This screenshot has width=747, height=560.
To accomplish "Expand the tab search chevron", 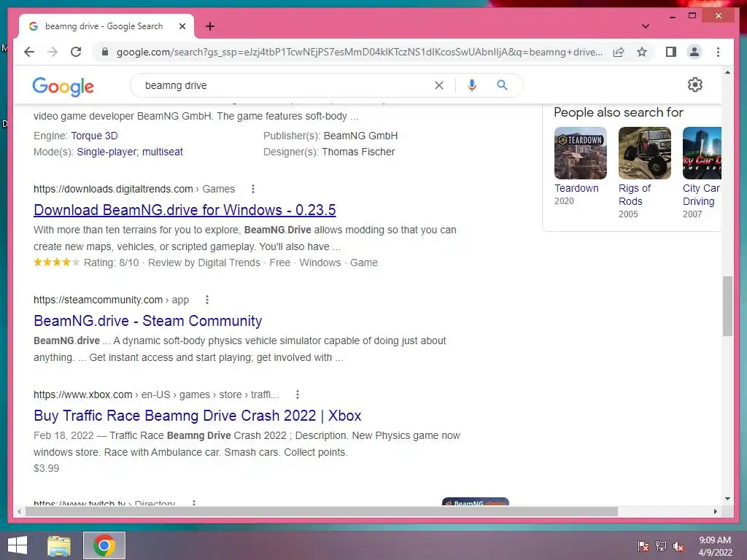I will (646, 26).
